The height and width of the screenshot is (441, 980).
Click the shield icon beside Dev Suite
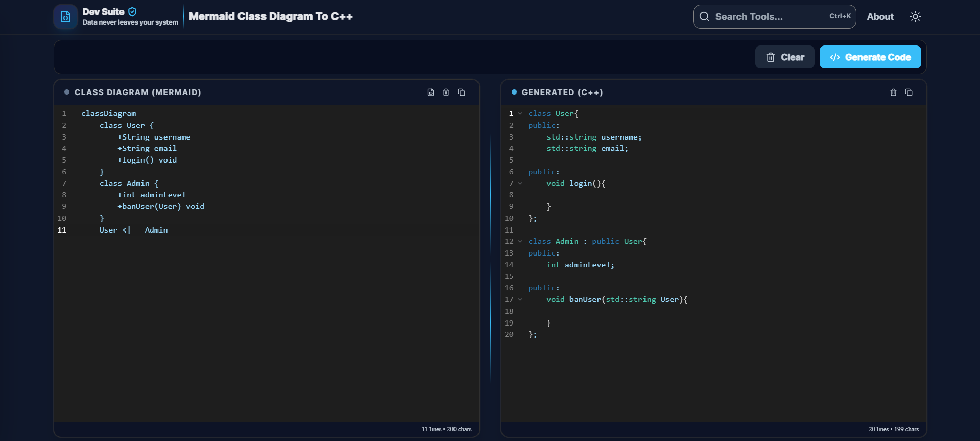point(132,12)
